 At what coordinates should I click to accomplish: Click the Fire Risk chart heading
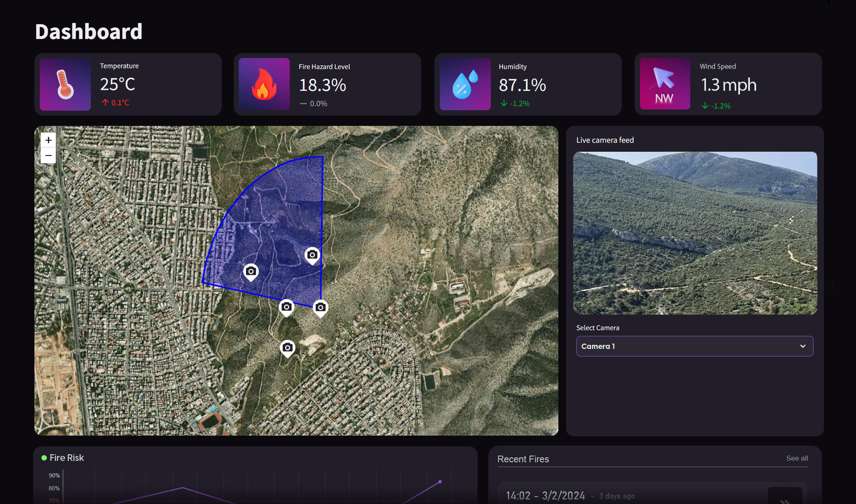[67, 458]
